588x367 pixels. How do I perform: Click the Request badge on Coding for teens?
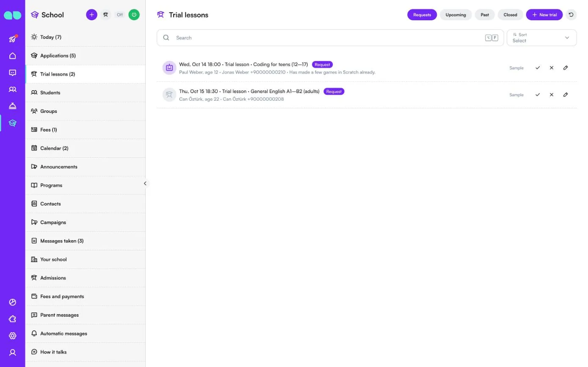pos(322,65)
